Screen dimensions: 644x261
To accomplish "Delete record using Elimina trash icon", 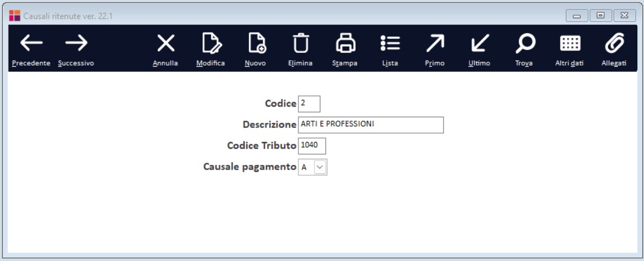I will (301, 43).
